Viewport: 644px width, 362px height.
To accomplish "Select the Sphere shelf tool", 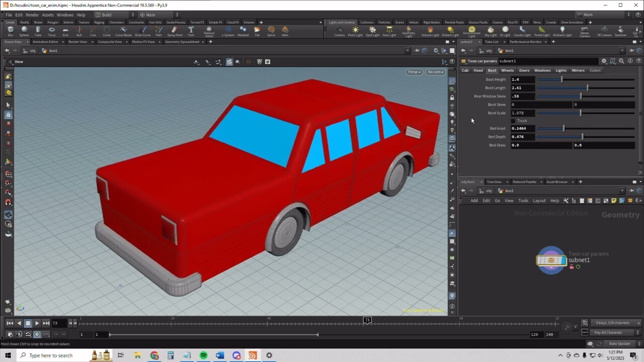I will pyautogui.click(x=25, y=31).
